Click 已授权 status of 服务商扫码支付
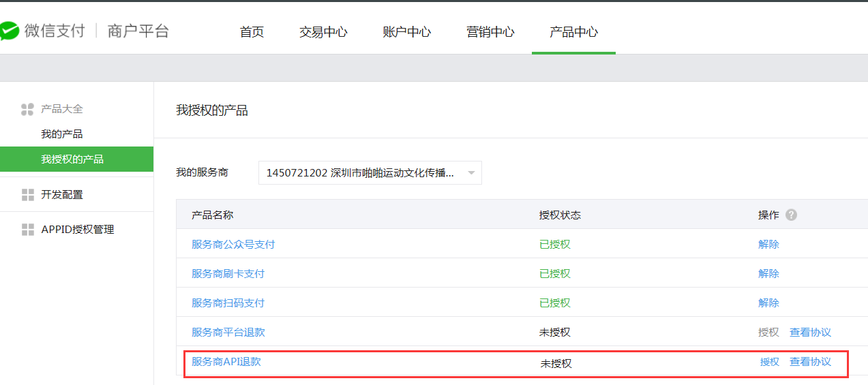The image size is (868, 385). pos(554,303)
